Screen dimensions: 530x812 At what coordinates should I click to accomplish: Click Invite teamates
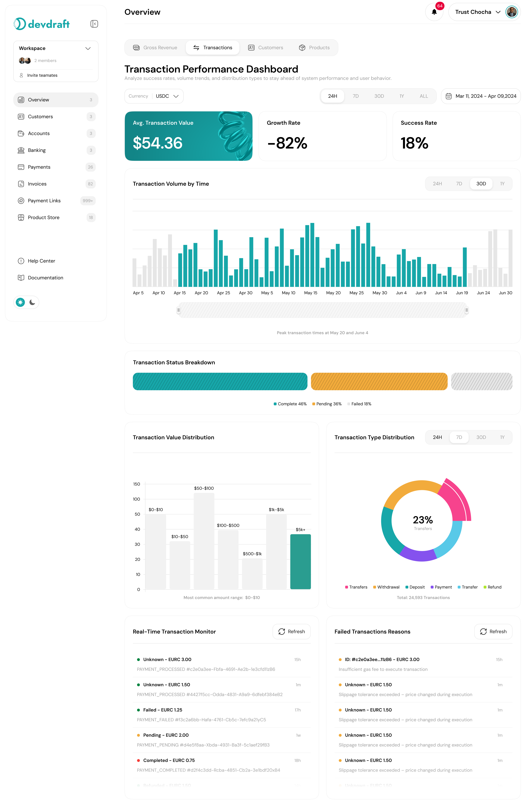(x=42, y=75)
